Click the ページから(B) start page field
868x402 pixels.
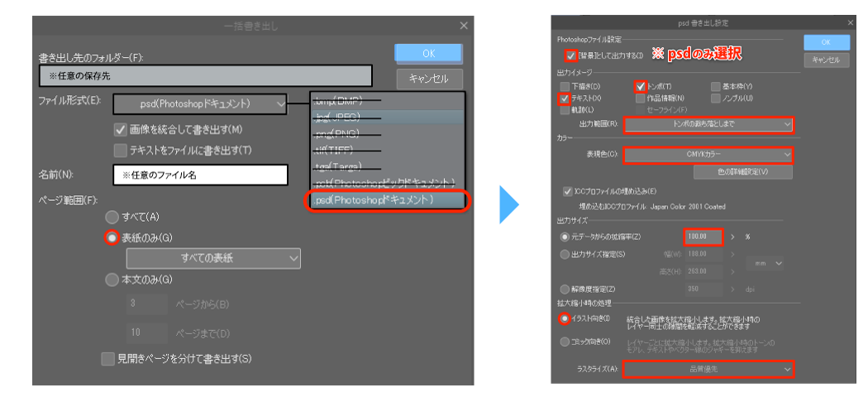click(146, 304)
